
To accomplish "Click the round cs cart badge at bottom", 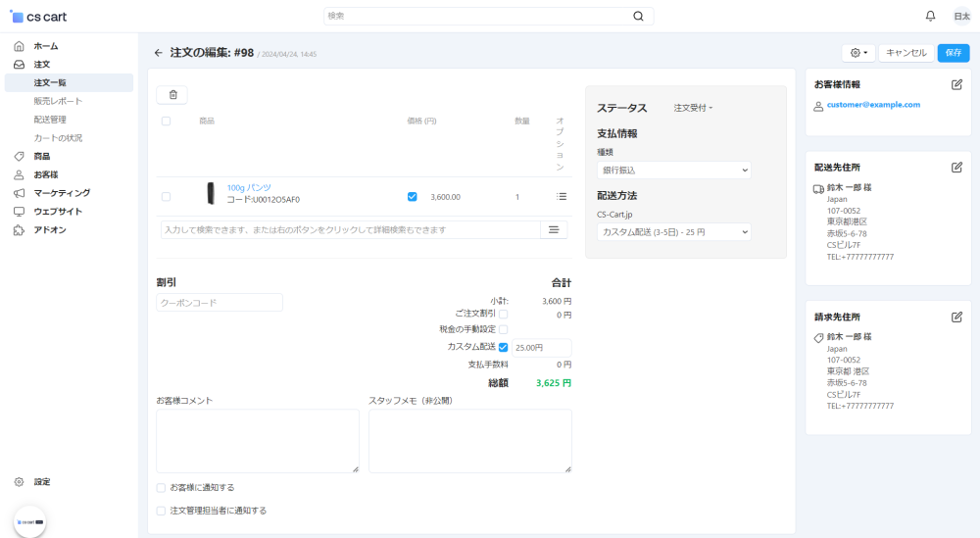I will point(29,521).
